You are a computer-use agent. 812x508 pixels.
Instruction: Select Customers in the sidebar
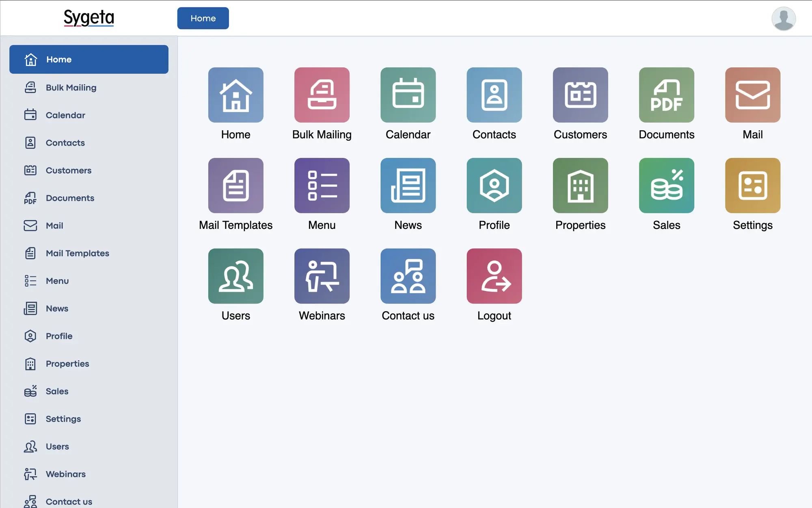point(89,170)
